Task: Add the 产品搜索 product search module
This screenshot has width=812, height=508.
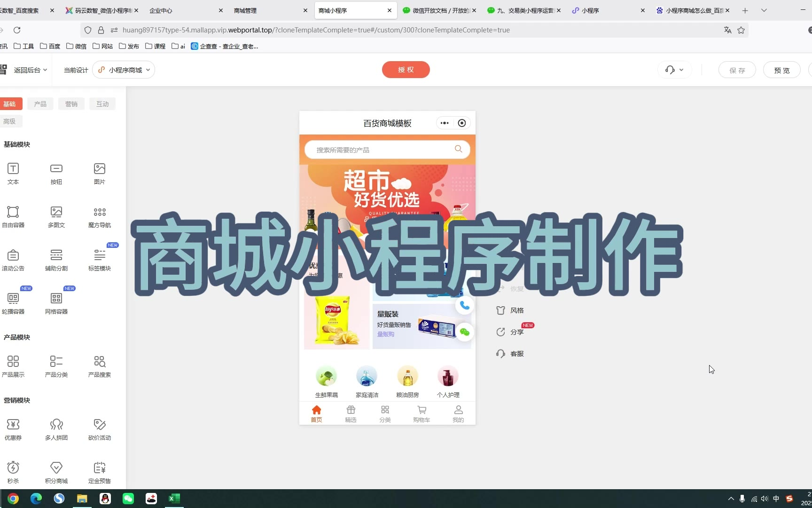Action: click(100, 366)
